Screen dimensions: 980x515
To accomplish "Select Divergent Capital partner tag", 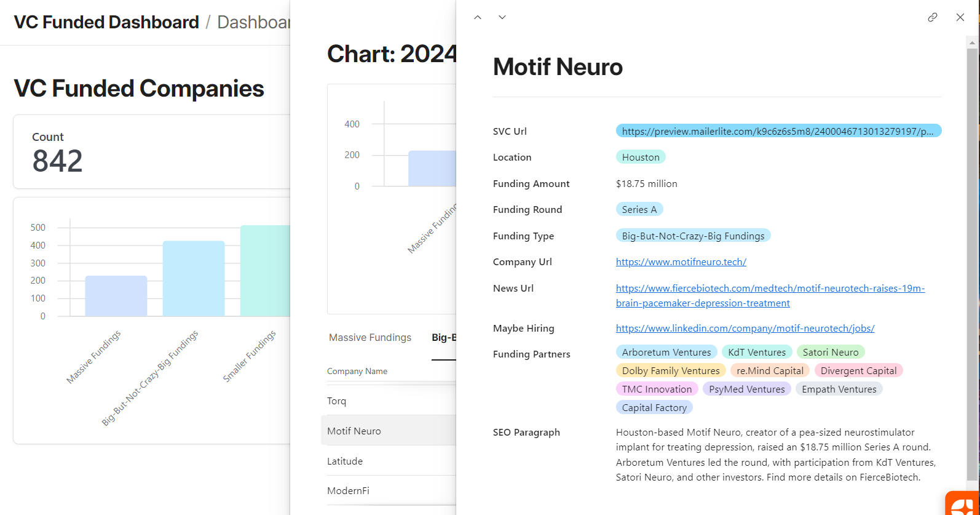I will coord(858,371).
